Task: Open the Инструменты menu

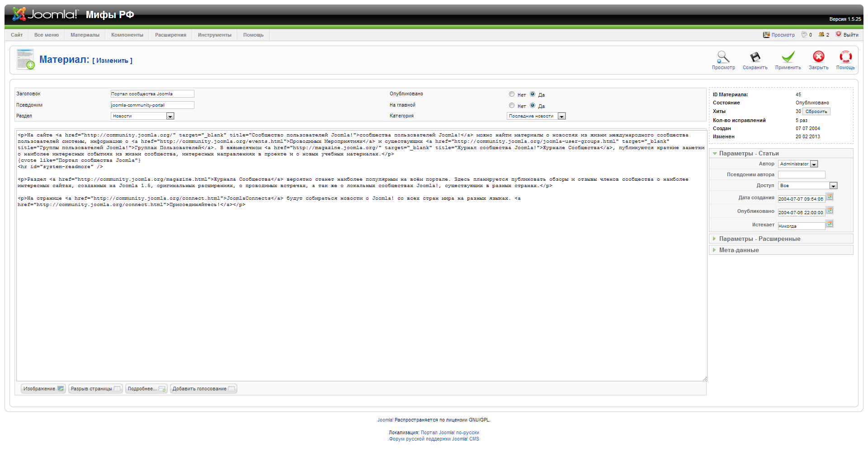Action: (x=215, y=35)
